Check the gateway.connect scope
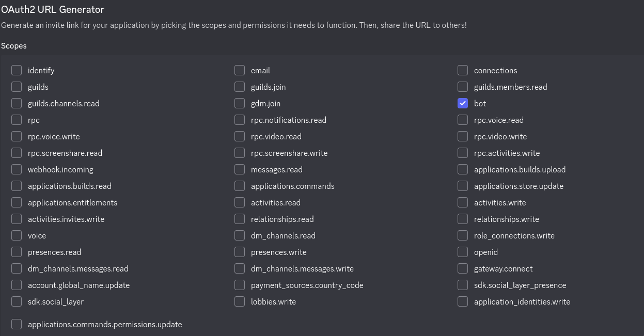The height and width of the screenshot is (336, 644). pos(462,268)
